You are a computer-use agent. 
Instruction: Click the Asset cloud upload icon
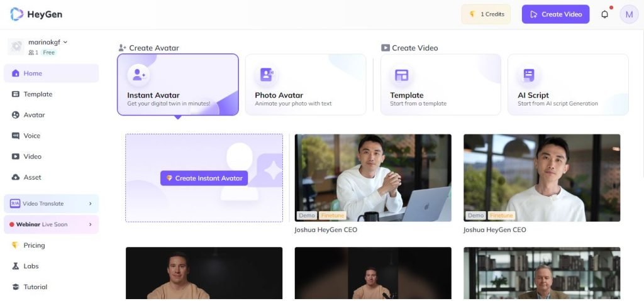[16, 177]
